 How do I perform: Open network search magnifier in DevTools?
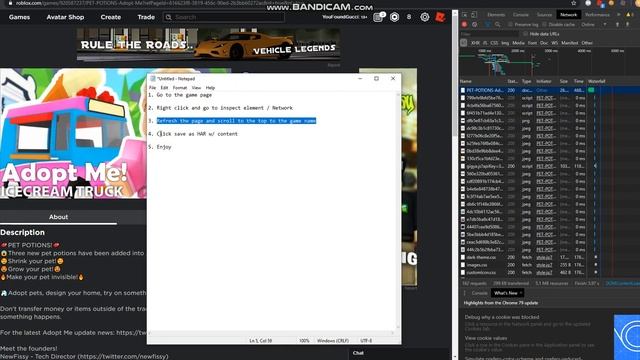pyautogui.click(x=497, y=24)
